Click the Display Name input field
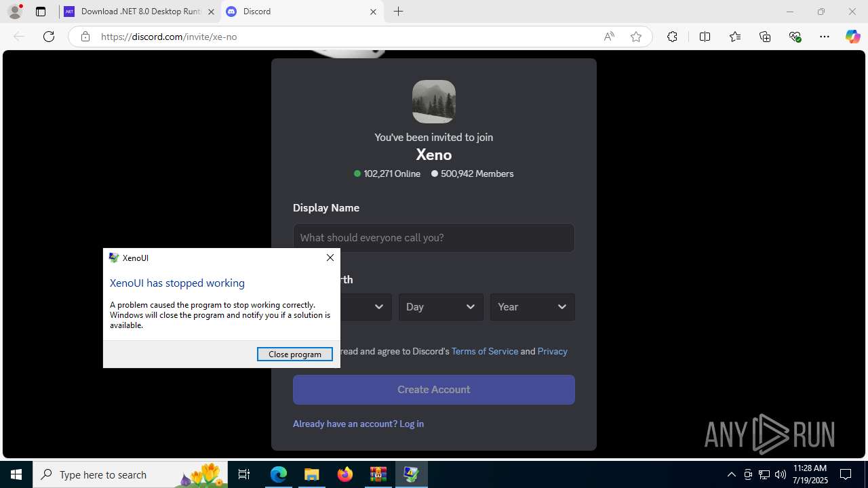Image resolution: width=868 pixels, height=488 pixels. point(434,238)
